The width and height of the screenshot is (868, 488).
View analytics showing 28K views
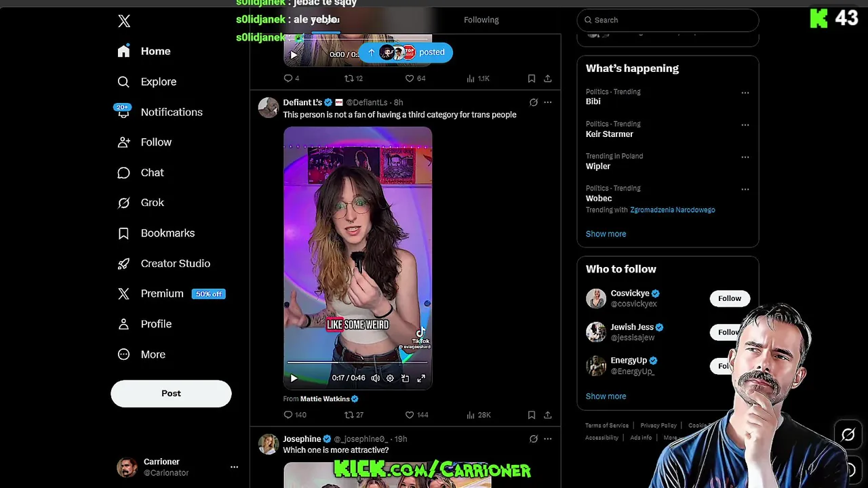pyautogui.click(x=478, y=415)
